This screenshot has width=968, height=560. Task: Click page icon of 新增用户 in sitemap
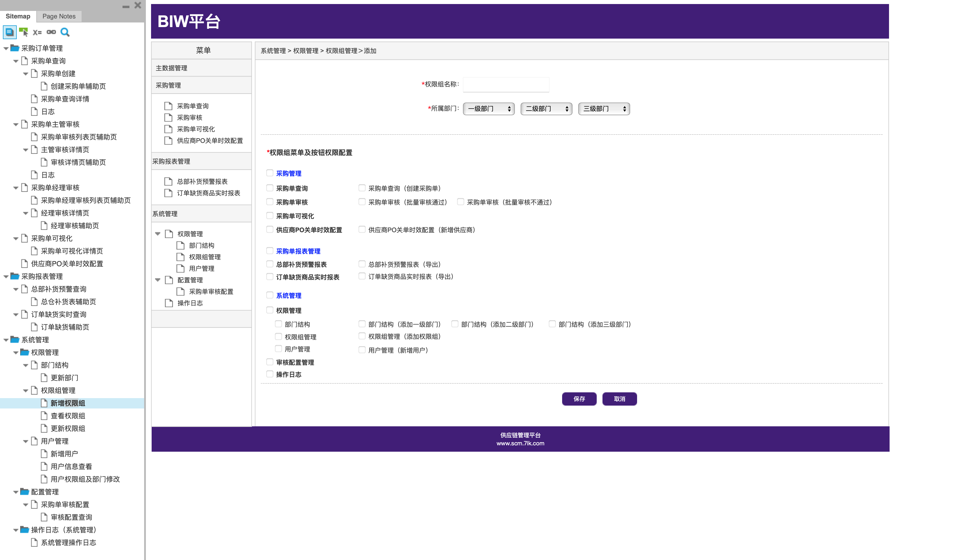coord(44,454)
